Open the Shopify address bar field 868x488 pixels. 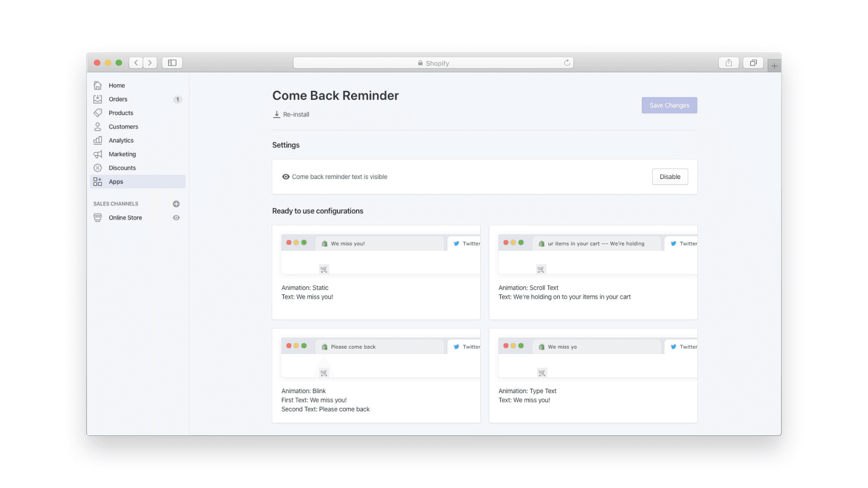[433, 62]
